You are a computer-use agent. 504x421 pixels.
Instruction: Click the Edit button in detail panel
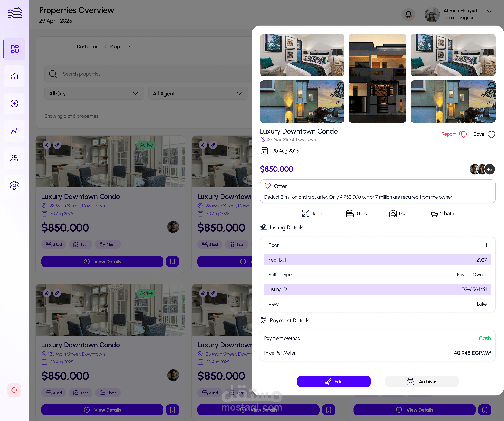click(x=334, y=381)
